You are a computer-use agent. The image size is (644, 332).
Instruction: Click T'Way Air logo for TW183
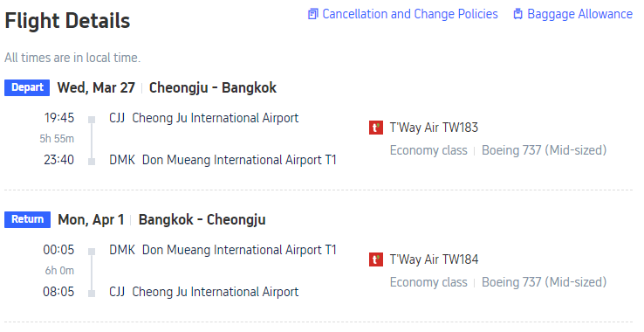point(376,128)
